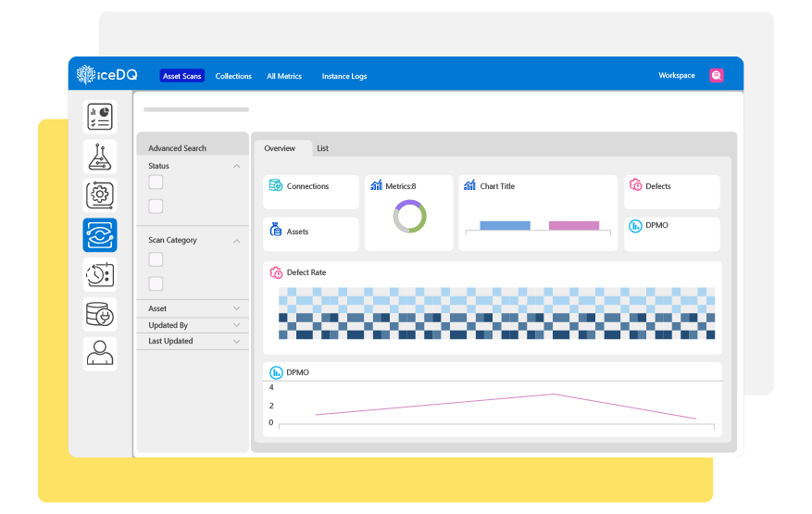Screen dimensions: 812x514
Task: Click the DPMO icon above the line chart
Action: [x=276, y=372]
